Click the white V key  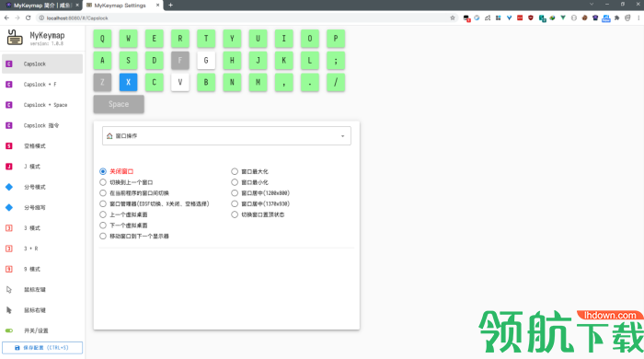[180, 82]
